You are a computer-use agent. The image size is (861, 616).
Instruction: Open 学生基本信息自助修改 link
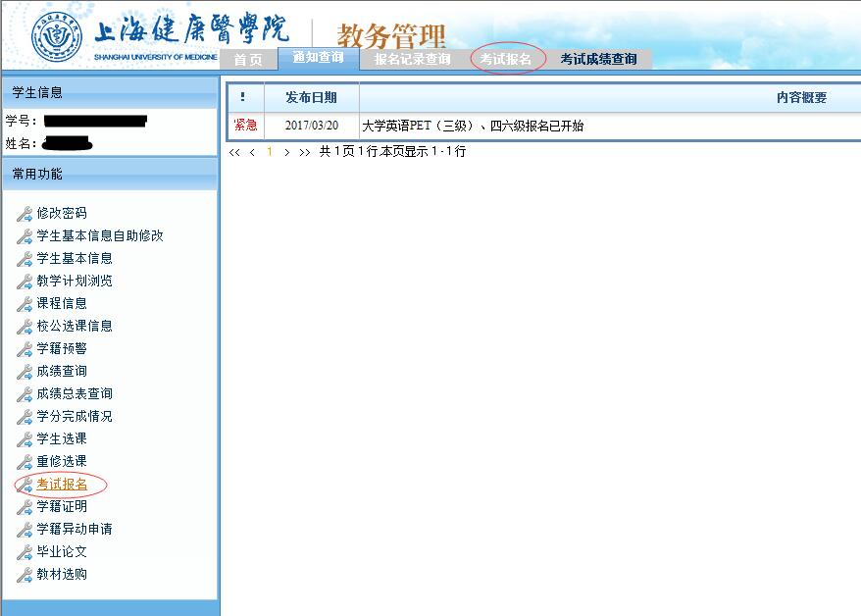pyautogui.click(x=100, y=236)
